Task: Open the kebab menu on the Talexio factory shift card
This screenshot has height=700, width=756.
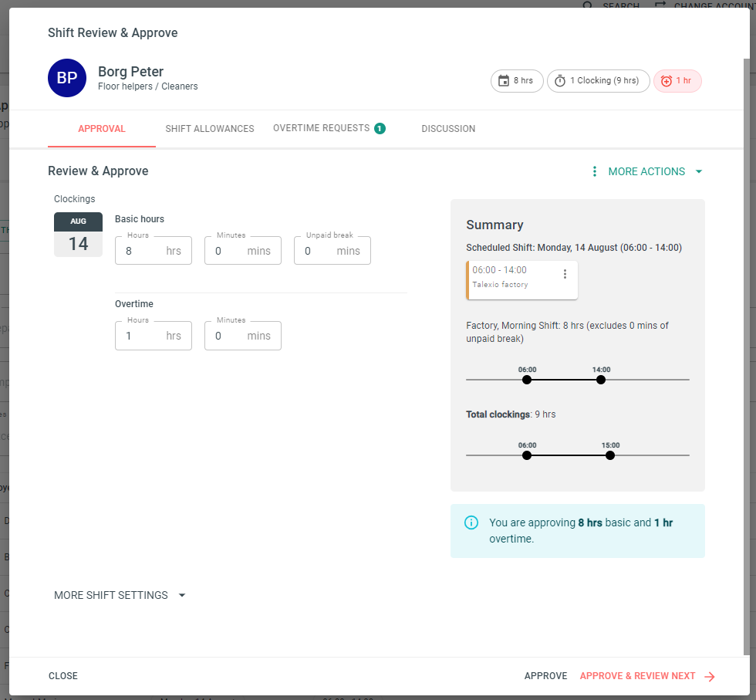Action: tap(565, 273)
